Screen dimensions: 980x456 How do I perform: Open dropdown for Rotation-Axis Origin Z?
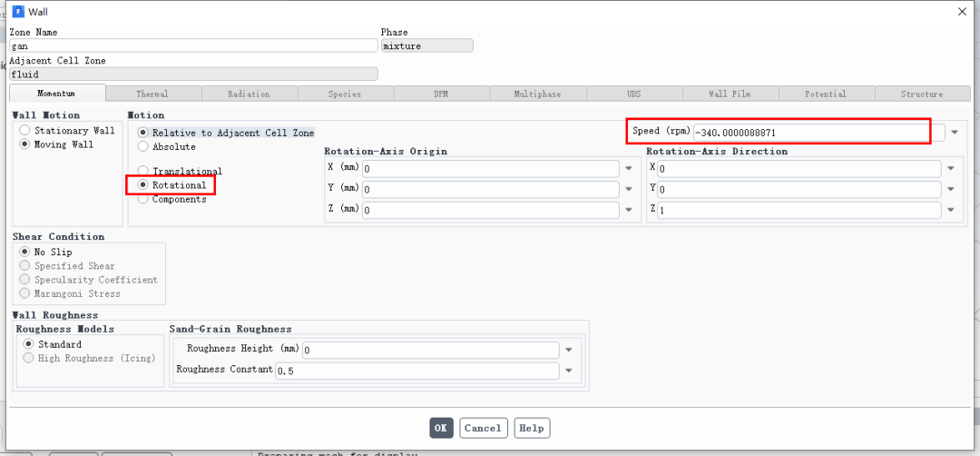click(x=629, y=210)
